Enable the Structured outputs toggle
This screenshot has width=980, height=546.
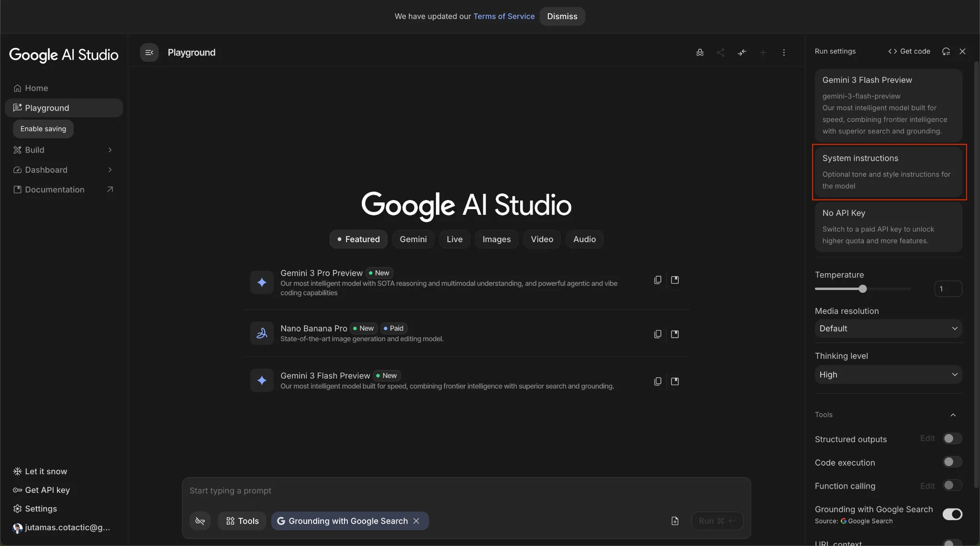click(x=952, y=439)
